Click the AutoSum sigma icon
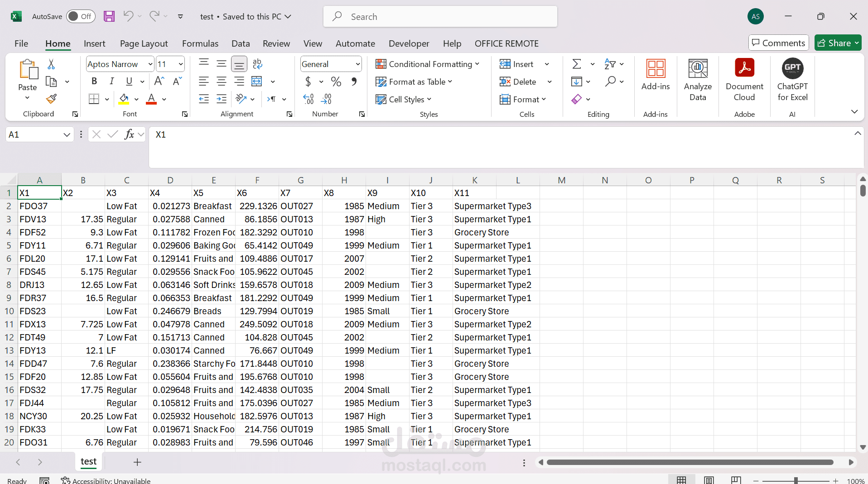The height and width of the screenshot is (484, 868). click(x=576, y=64)
